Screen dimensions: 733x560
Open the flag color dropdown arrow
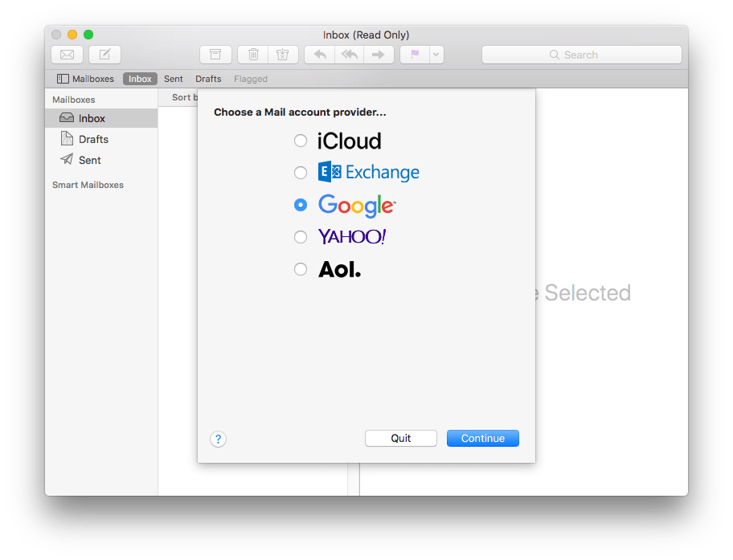[x=436, y=55]
